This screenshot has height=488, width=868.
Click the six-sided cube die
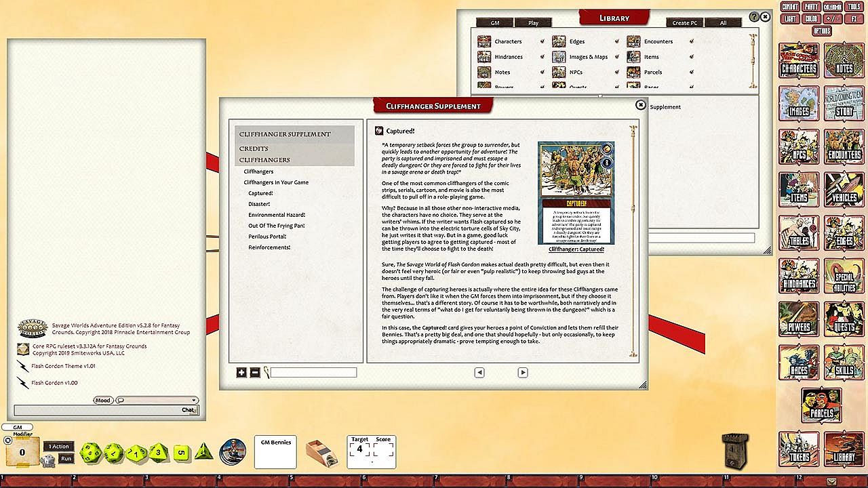point(180,452)
